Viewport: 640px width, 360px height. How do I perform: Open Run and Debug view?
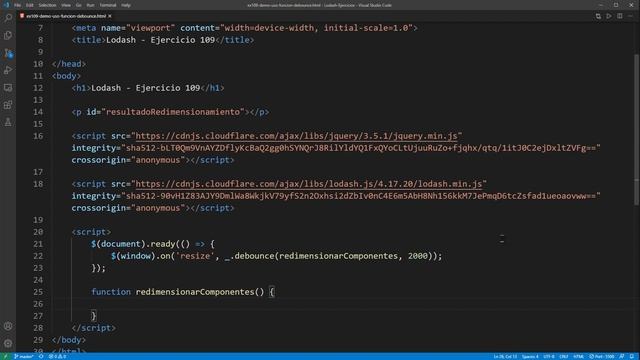8,70
